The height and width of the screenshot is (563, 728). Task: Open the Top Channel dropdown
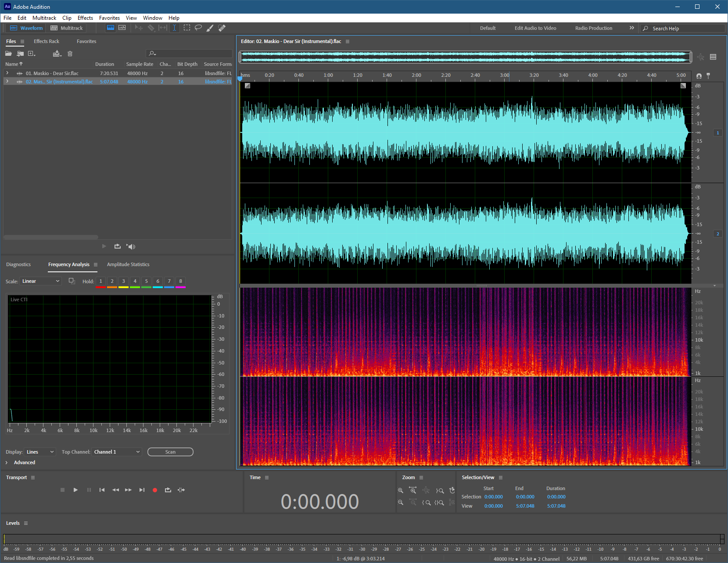[117, 452]
